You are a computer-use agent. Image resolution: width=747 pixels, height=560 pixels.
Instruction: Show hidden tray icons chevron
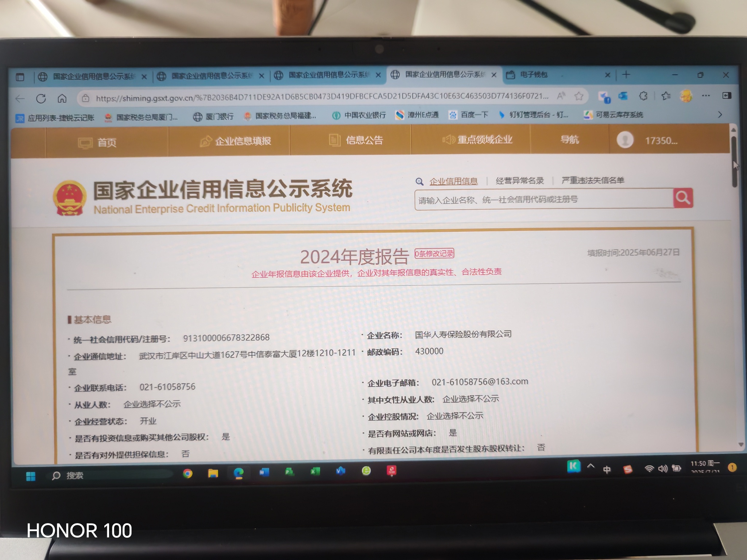click(x=591, y=466)
